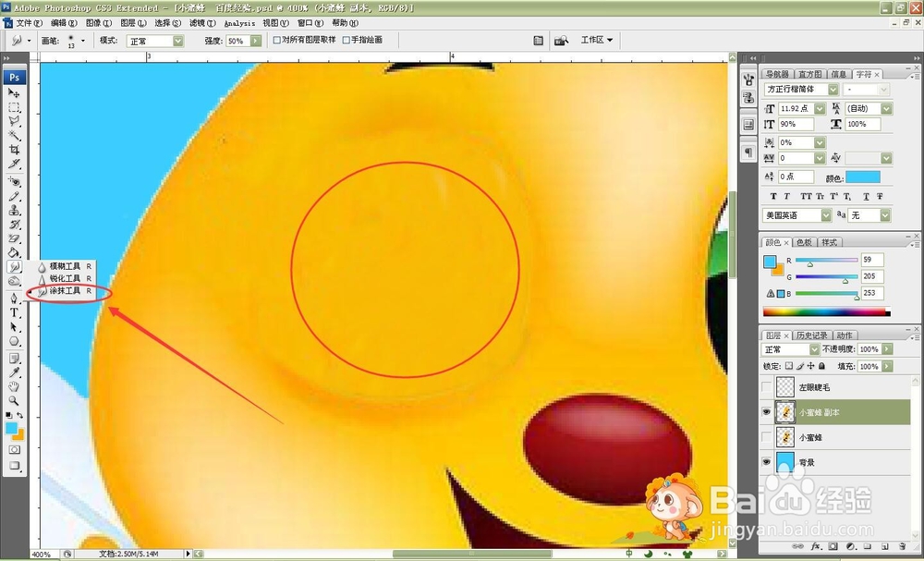The width and height of the screenshot is (924, 561).
Task: Select the Healing Brush tool
Action: tap(14, 182)
